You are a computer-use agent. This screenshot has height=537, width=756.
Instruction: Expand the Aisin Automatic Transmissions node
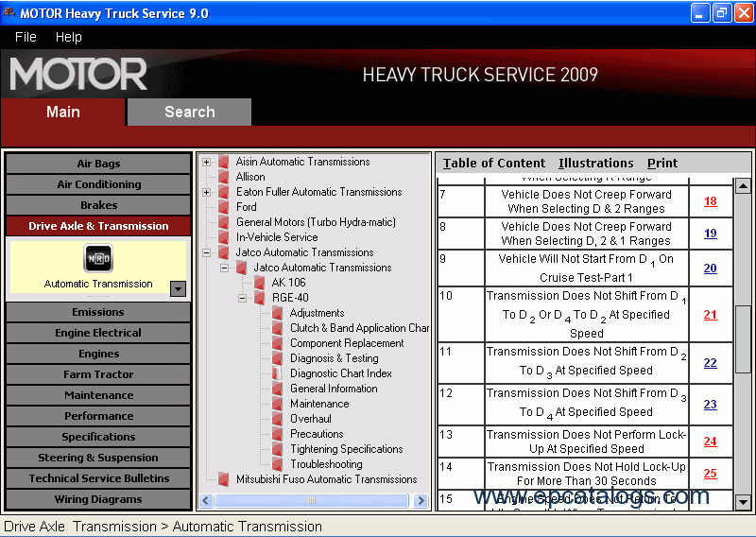pyautogui.click(x=206, y=162)
